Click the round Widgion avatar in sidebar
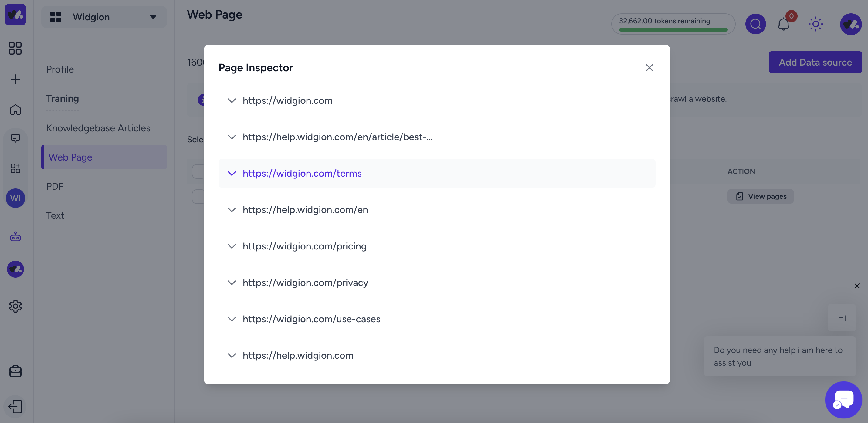Image resolution: width=868 pixels, height=423 pixels. point(15,269)
